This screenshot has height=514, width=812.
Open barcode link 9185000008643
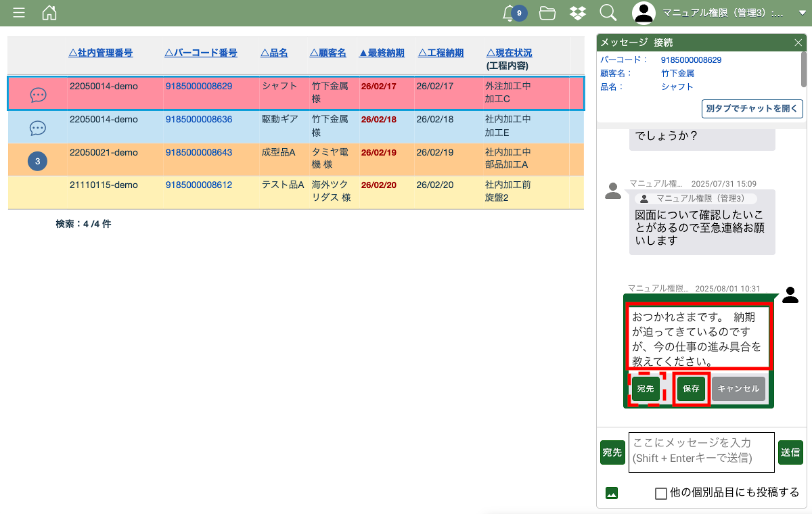[199, 152]
